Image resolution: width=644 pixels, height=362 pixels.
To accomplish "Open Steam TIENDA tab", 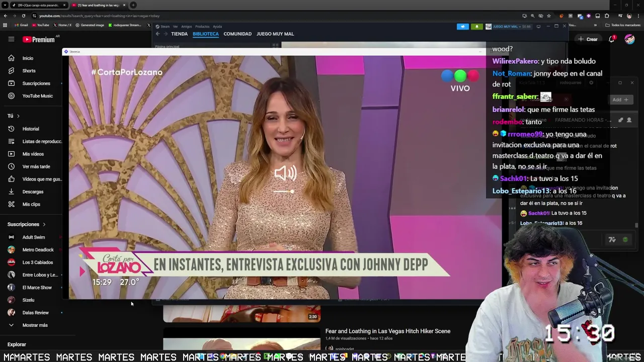I will click(179, 34).
